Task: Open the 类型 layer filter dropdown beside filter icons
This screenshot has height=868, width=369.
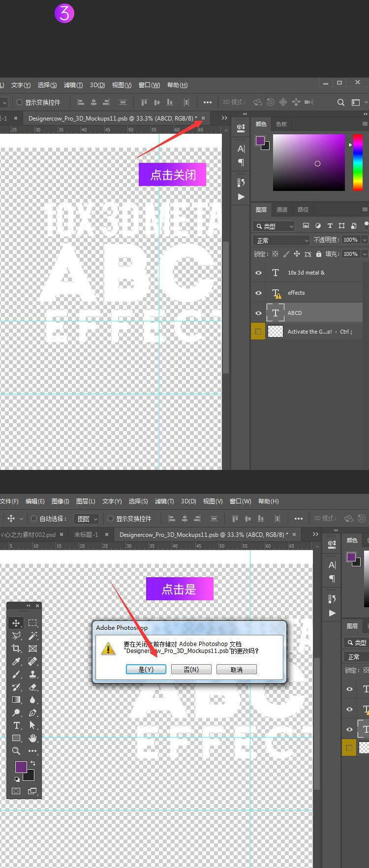Action: click(x=274, y=226)
